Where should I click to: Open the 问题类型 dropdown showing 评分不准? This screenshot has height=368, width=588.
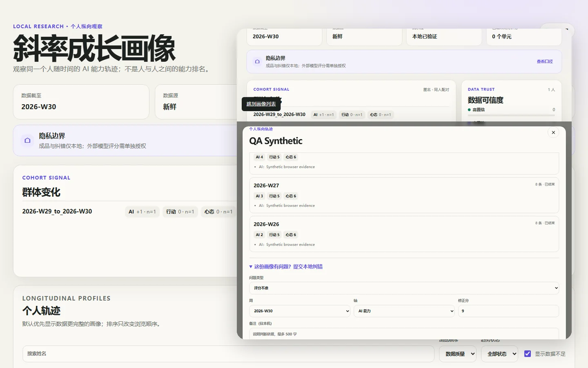[404, 288]
